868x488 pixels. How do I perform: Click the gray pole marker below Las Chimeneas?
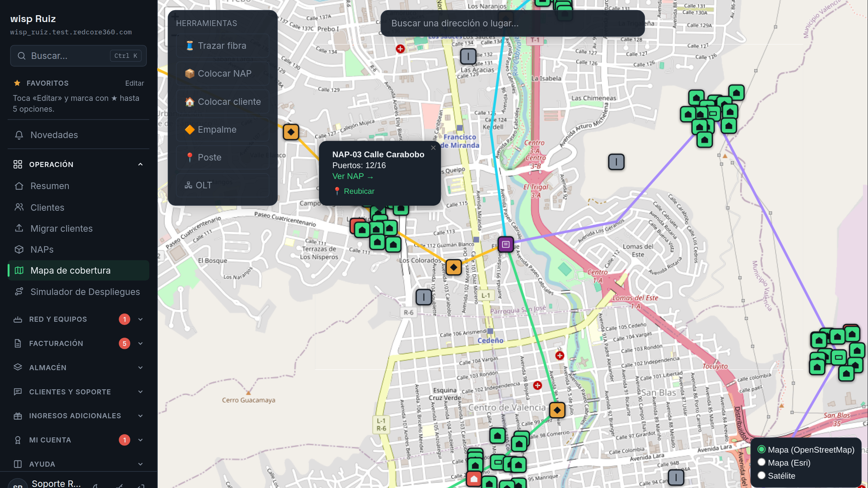[616, 162]
